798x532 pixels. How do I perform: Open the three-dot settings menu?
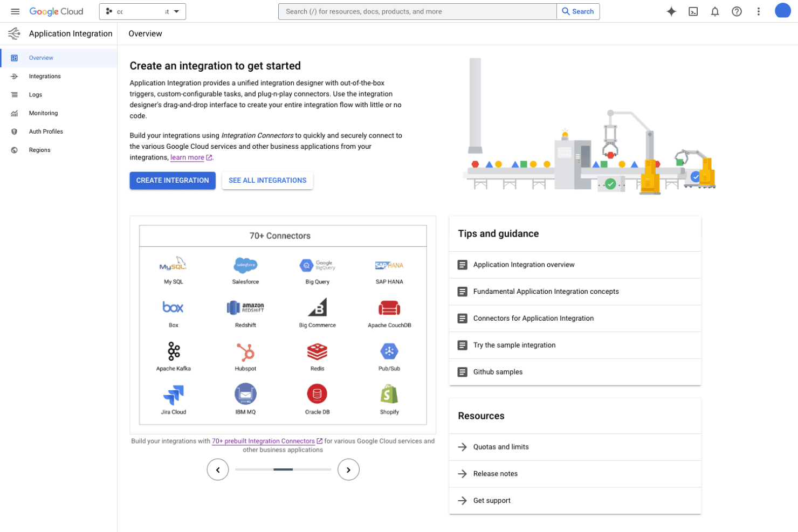tap(759, 11)
